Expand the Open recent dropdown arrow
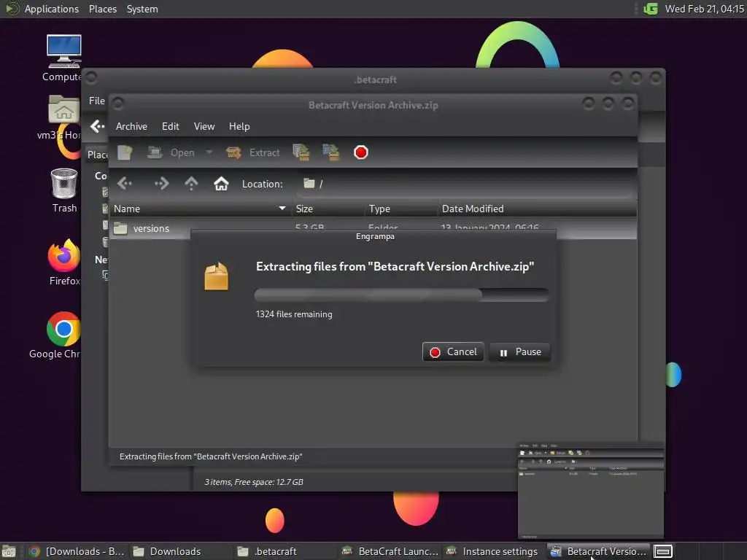747x560 pixels. click(x=209, y=152)
